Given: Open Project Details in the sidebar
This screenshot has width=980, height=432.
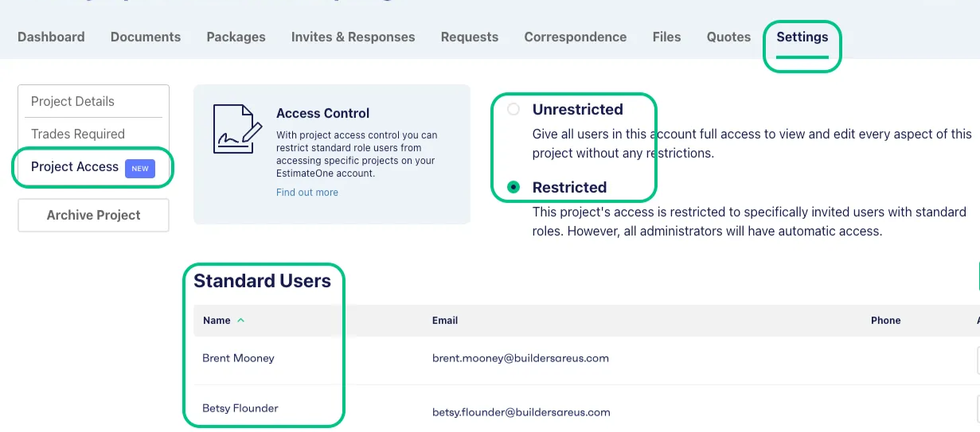Looking at the screenshot, I should pyautogui.click(x=72, y=101).
